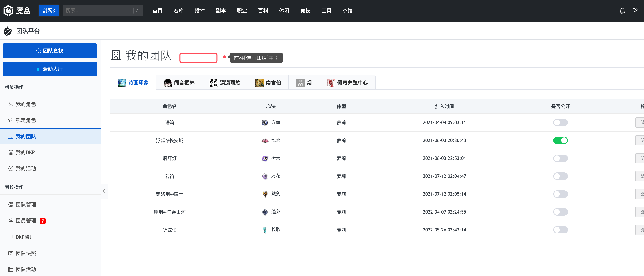Collapse the left sidebar panel
This screenshot has width=644, height=276.
pos(104,191)
